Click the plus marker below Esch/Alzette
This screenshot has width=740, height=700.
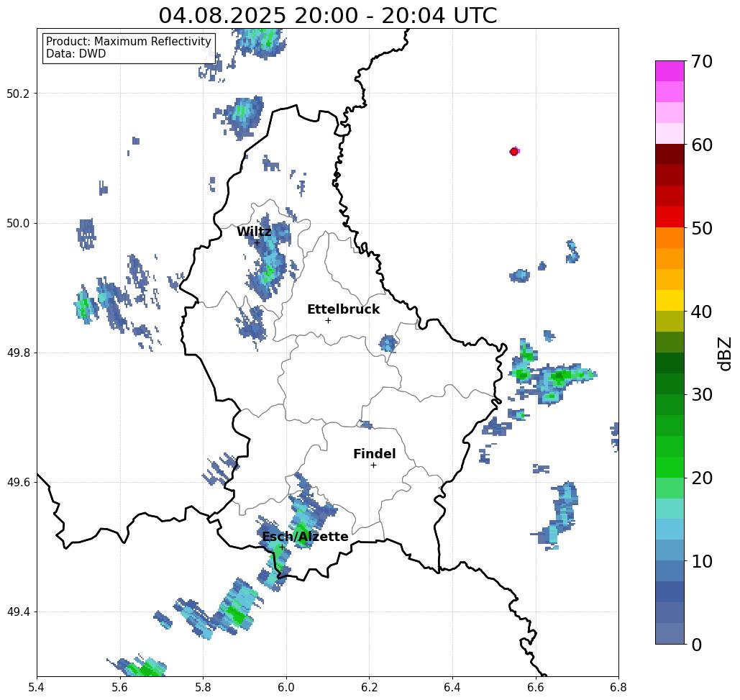click(x=282, y=547)
